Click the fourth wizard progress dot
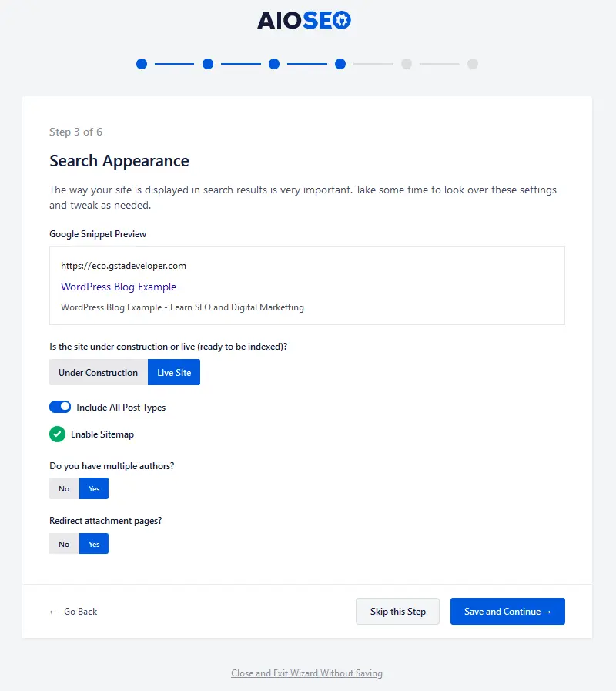The image size is (616, 691). (340, 64)
